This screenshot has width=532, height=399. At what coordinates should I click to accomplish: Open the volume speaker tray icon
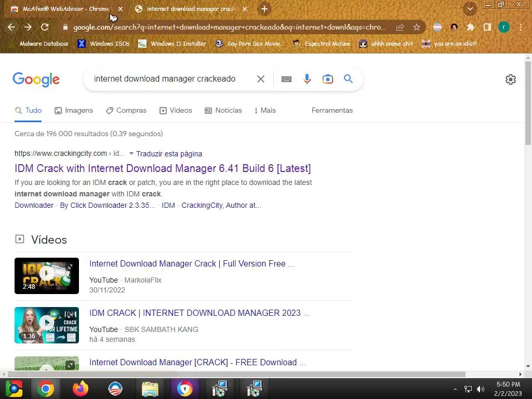[x=481, y=389]
